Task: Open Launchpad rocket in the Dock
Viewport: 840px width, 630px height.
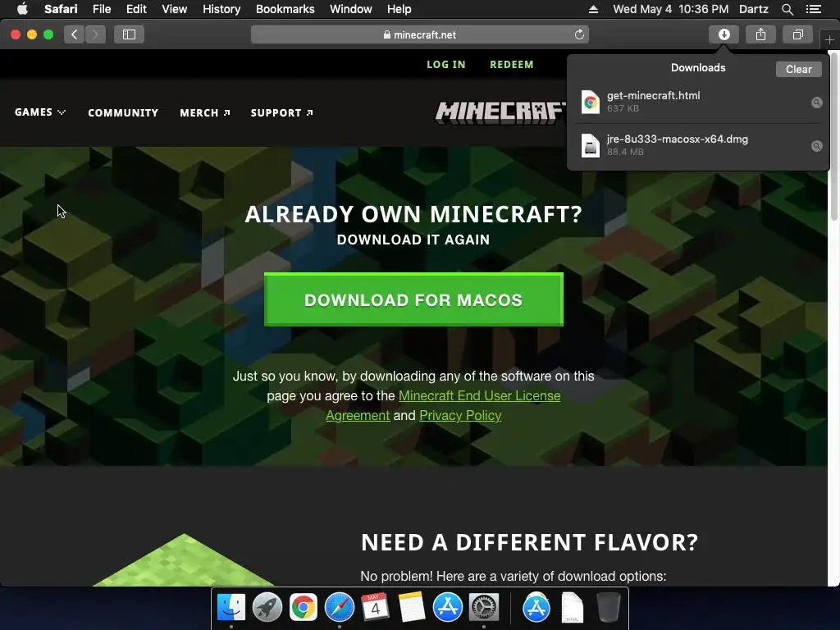Action: pyautogui.click(x=267, y=607)
